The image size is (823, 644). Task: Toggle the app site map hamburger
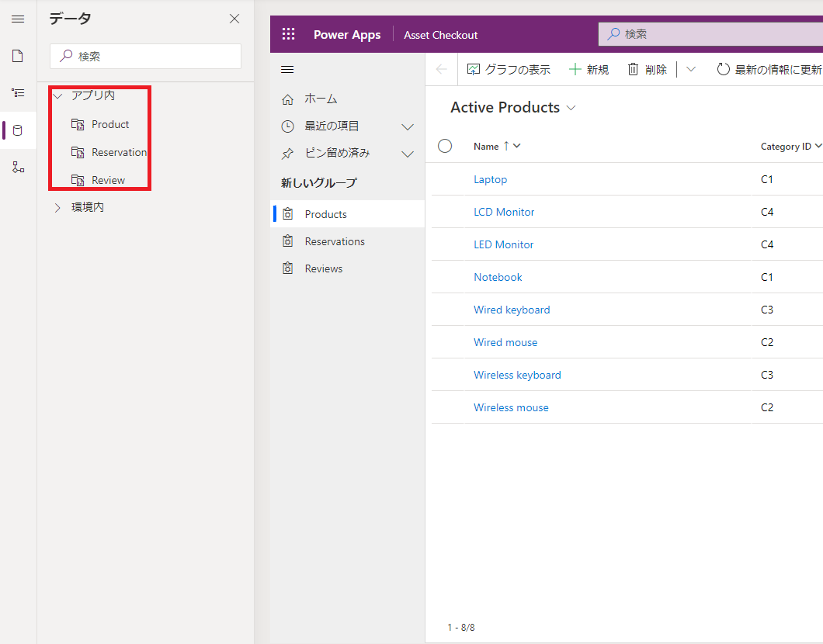pos(287,70)
